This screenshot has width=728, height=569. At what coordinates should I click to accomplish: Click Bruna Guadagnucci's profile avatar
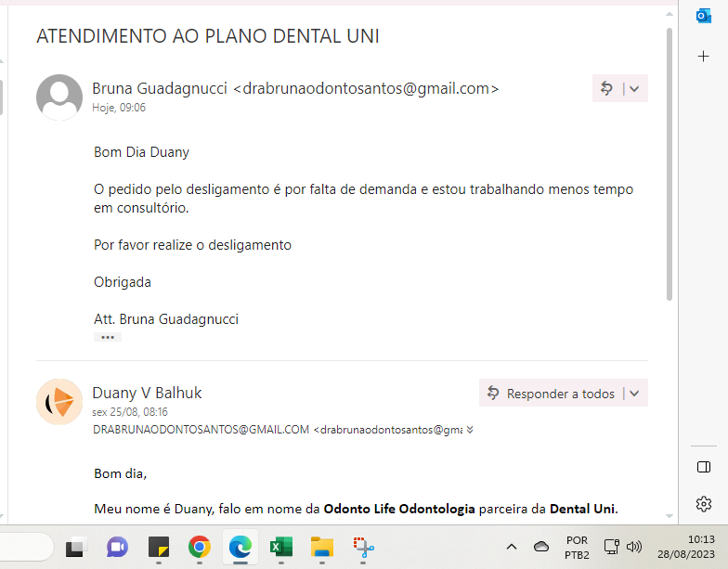[x=58, y=97]
